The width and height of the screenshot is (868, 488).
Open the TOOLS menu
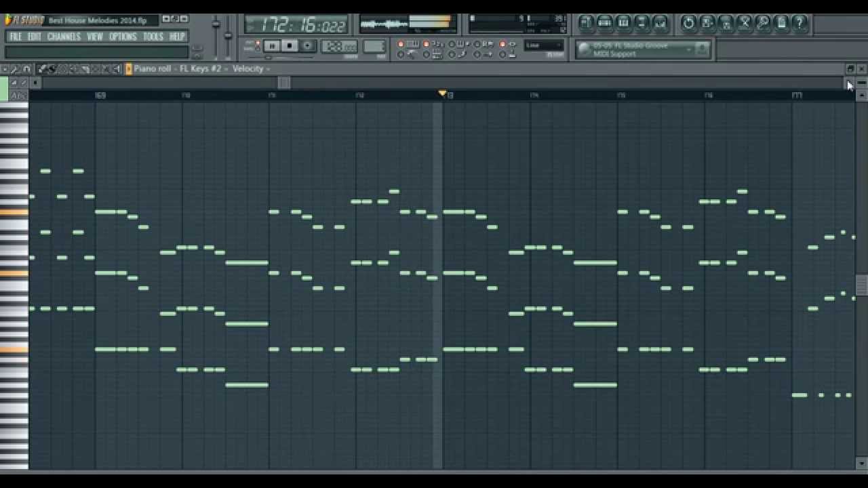(x=153, y=37)
